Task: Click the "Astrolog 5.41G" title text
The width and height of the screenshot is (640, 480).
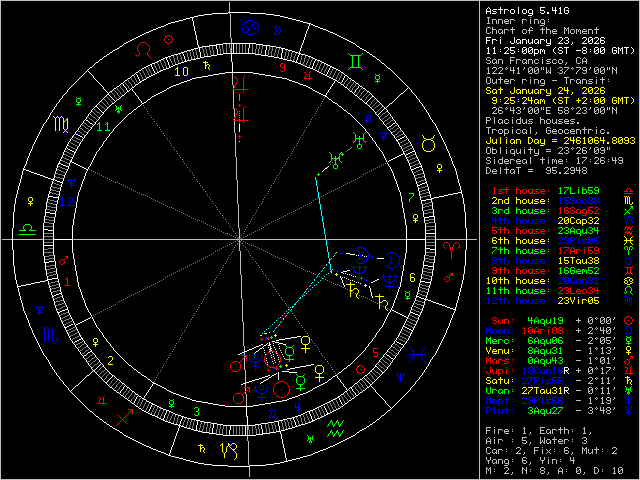Action: point(526,10)
